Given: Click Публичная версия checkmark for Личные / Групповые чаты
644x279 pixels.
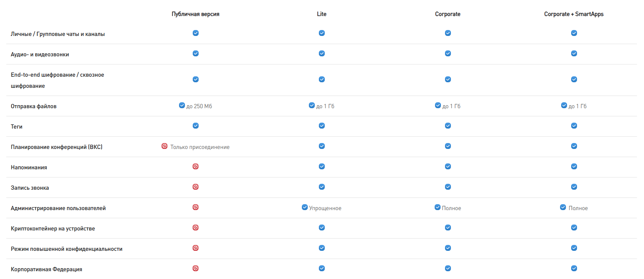Looking at the screenshot, I should click(x=196, y=33).
